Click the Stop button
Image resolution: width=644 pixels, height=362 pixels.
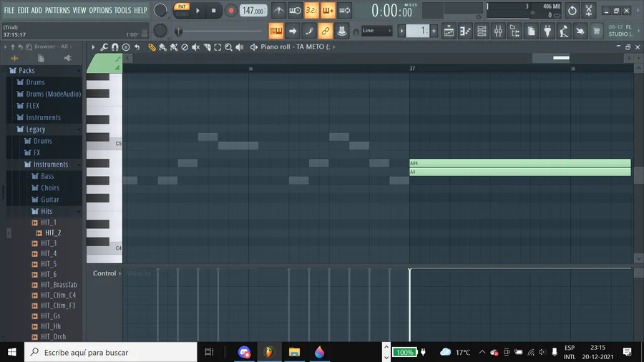click(x=213, y=11)
